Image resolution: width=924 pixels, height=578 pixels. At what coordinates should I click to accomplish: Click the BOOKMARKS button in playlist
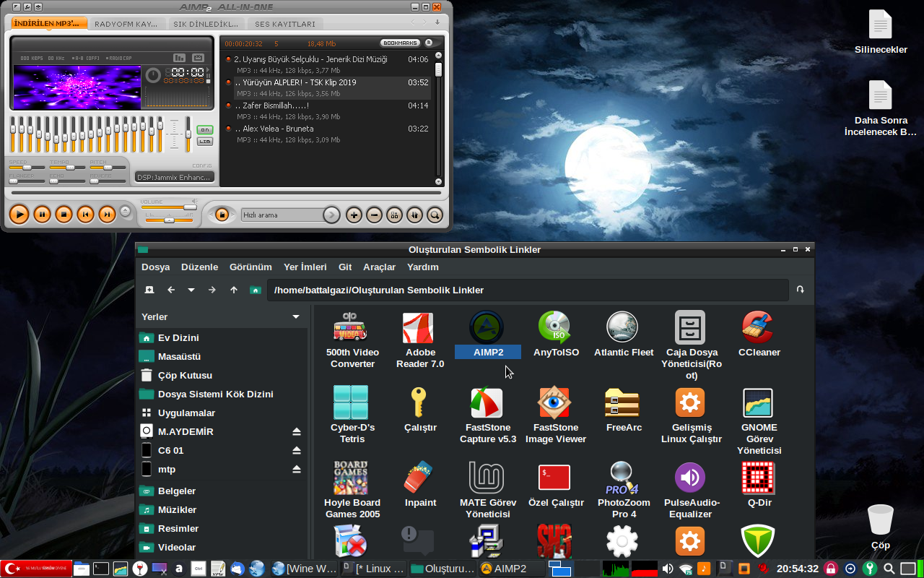click(x=400, y=43)
